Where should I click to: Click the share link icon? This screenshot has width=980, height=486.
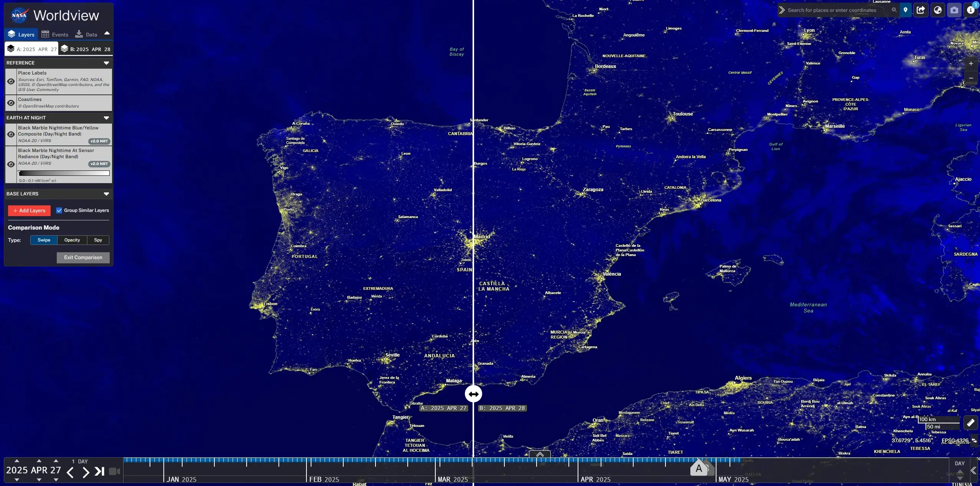click(921, 10)
